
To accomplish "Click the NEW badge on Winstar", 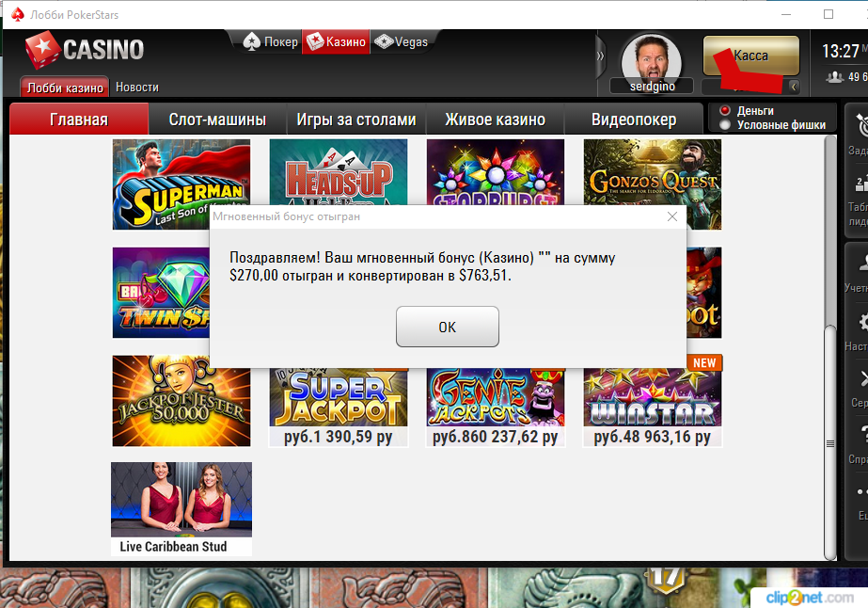I will (704, 363).
